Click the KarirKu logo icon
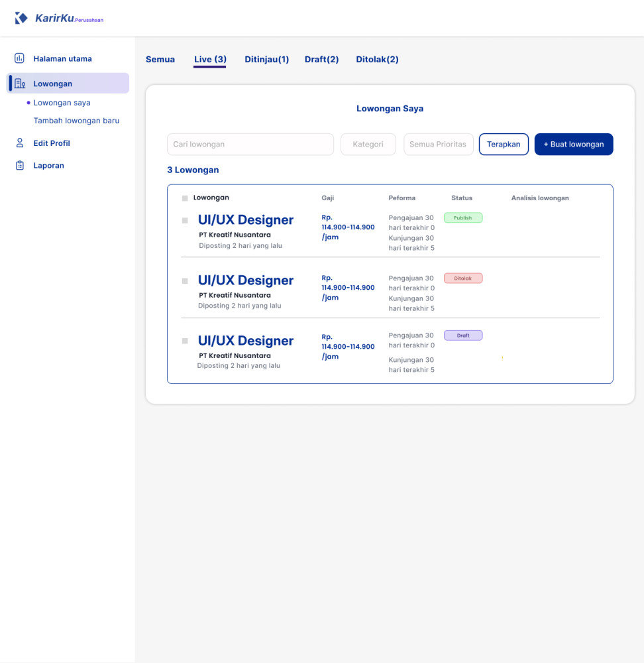 [x=21, y=18]
